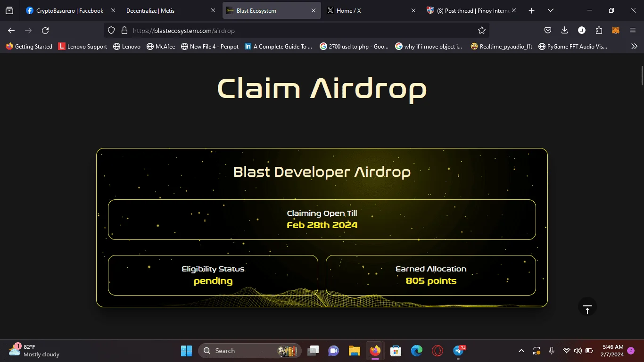This screenshot has width=644, height=362.
Task: Open A Complete Guide To bookmark
Action: click(x=278, y=46)
